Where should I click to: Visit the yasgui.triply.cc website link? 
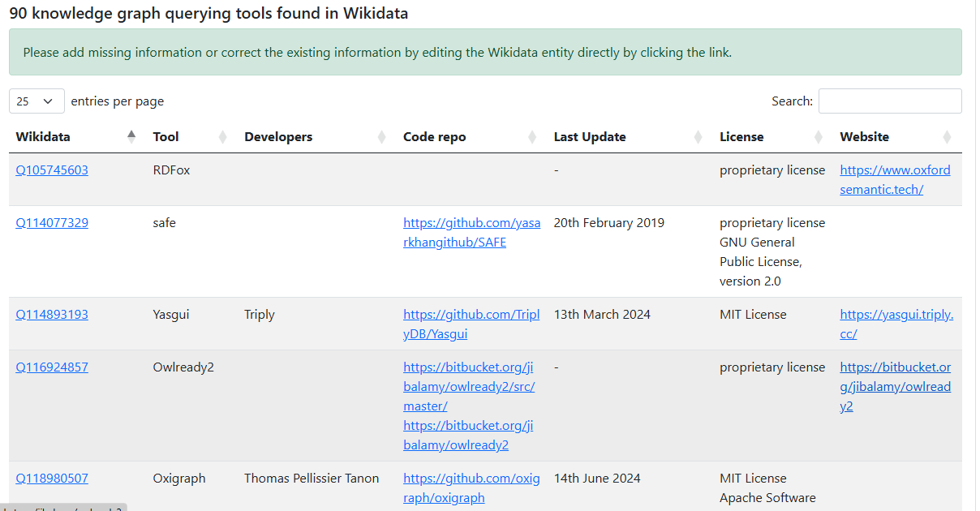pos(896,324)
